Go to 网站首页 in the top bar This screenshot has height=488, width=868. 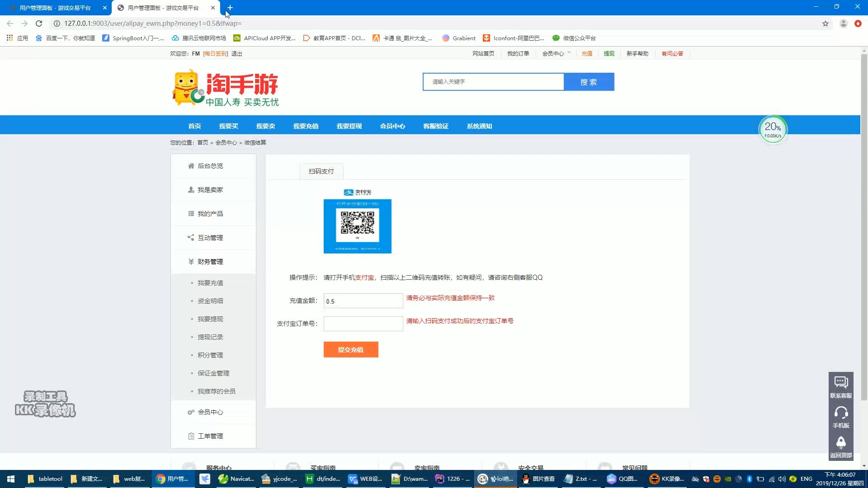point(483,53)
